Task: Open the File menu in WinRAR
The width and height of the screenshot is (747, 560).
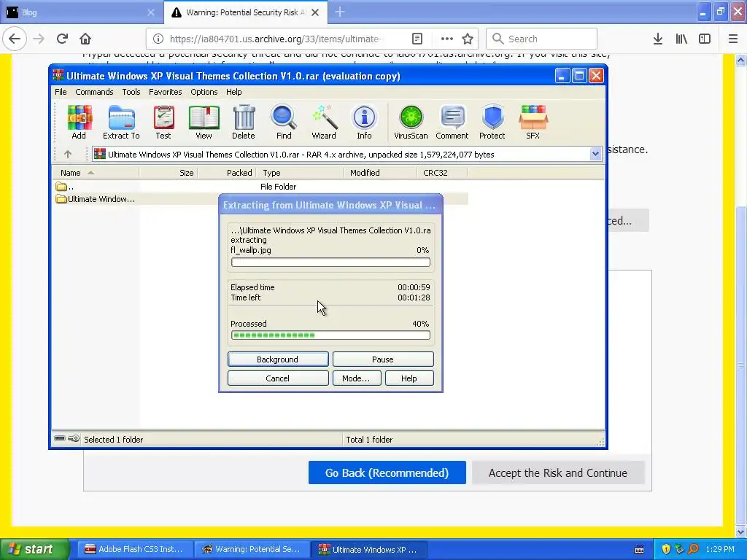Action: coord(61,92)
